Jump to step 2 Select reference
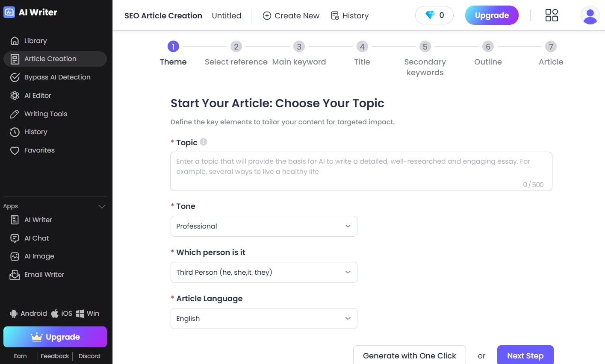Viewport: 605px width, 364px height. pyautogui.click(x=236, y=47)
